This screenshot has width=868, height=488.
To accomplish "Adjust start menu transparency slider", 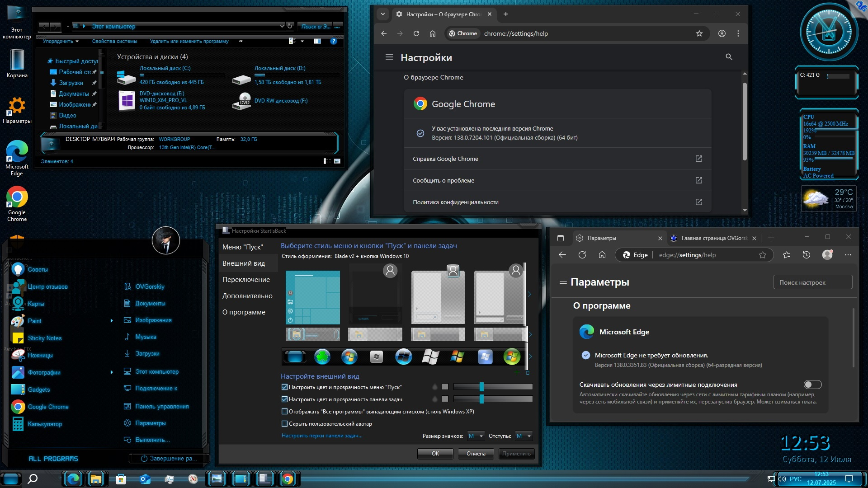I will 481,387.
